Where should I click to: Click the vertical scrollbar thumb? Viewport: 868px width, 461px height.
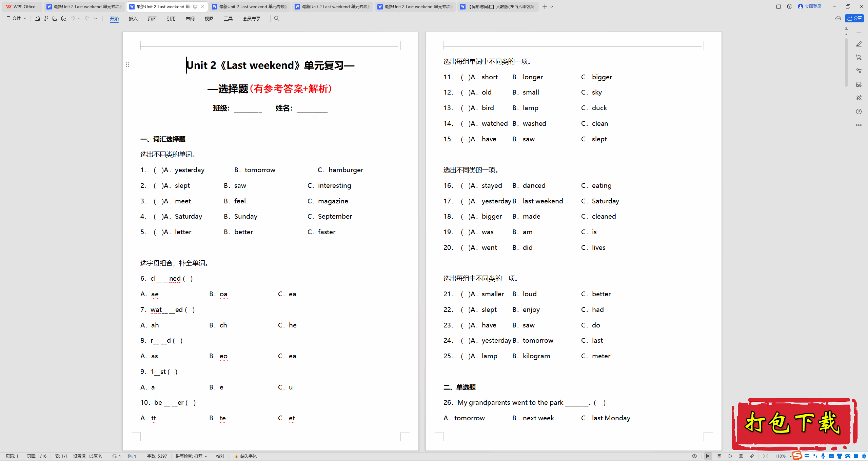[x=846, y=63]
